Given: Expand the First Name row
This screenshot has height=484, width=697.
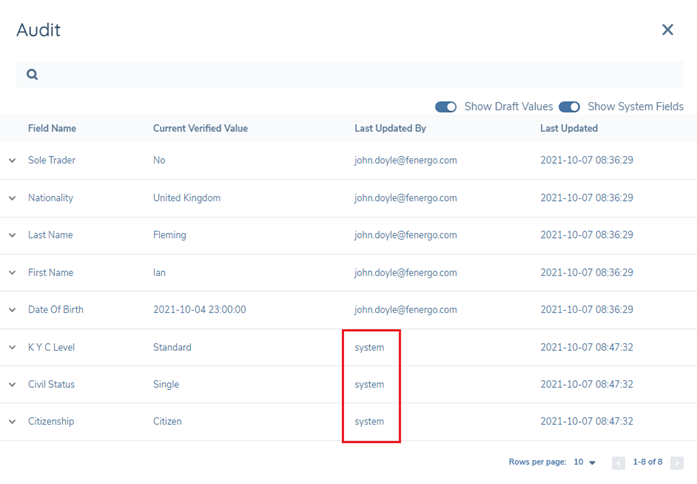Looking at the screenshot, I should [13, 273].
